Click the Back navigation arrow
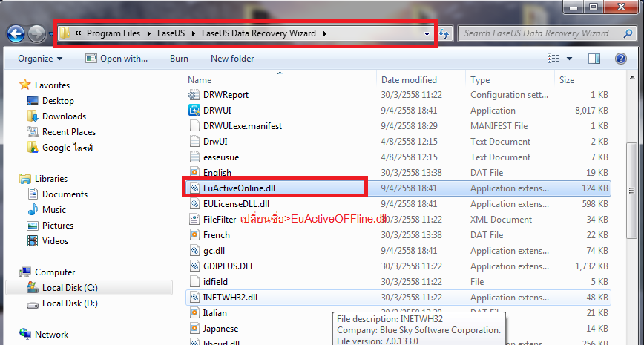 (16, 33)
